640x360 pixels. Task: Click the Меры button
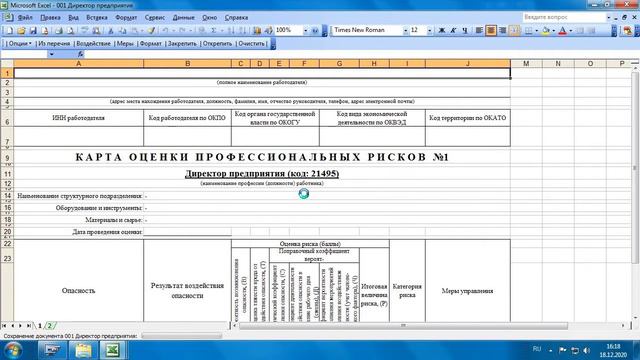pos(125,44)
